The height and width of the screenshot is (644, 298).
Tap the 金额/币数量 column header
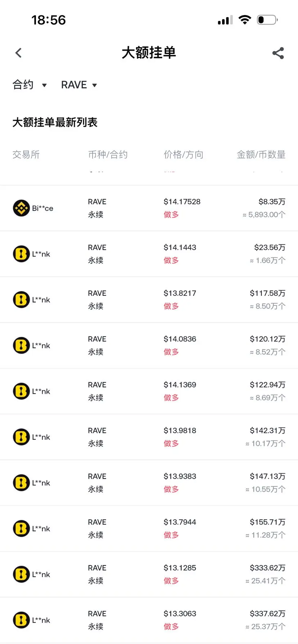coord(261,155)
